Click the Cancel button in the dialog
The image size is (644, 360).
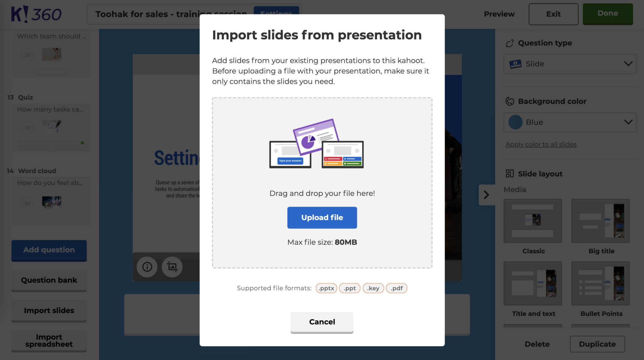pyautogui.click(x=322, y=322)
